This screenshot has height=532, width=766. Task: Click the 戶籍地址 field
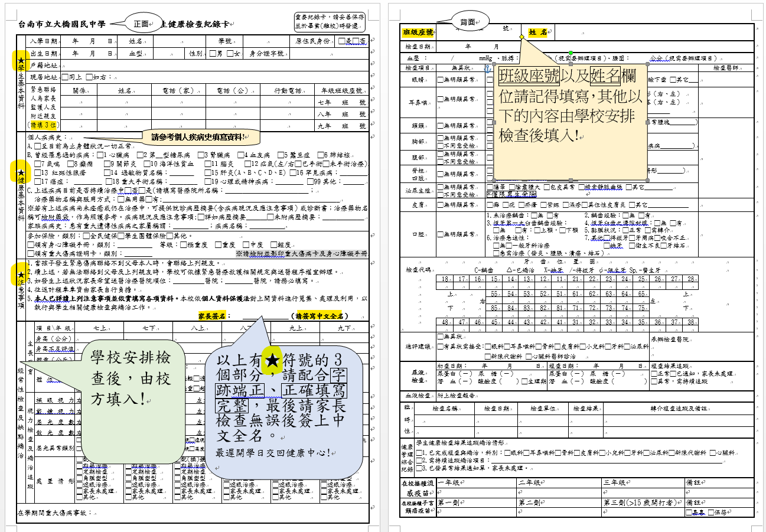pyautogui.click(x=214, y=65)
